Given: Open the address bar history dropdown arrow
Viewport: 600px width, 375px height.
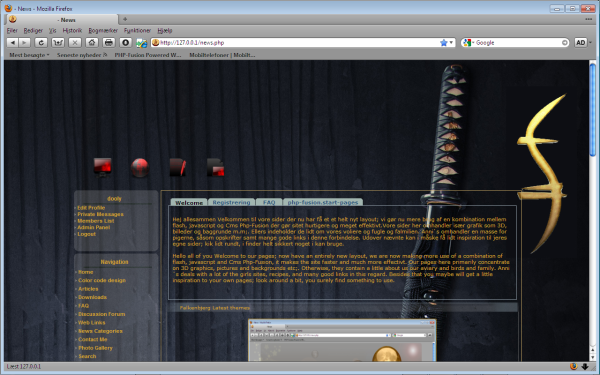Looking at the screenshot, I should pos(451,43).
